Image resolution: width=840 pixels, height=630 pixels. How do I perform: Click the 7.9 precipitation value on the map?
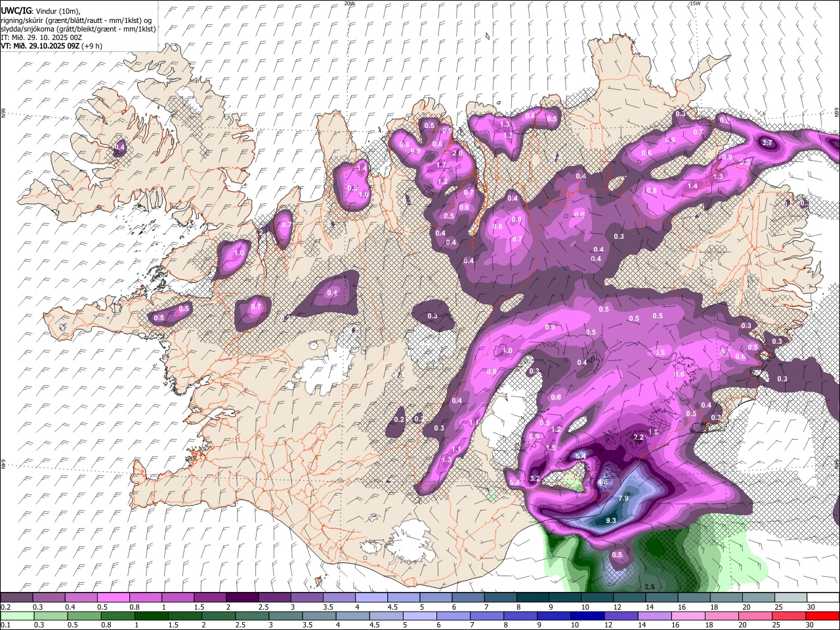tap(623, 499)
